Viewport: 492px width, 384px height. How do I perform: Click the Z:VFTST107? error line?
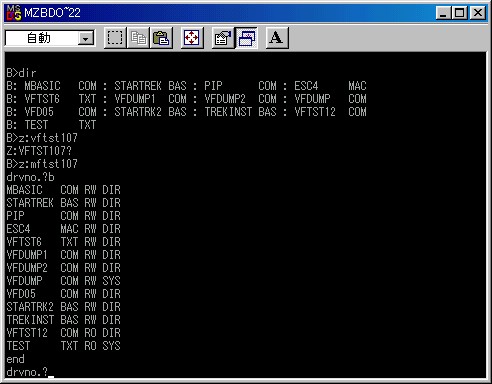click(x=39, y=151)
